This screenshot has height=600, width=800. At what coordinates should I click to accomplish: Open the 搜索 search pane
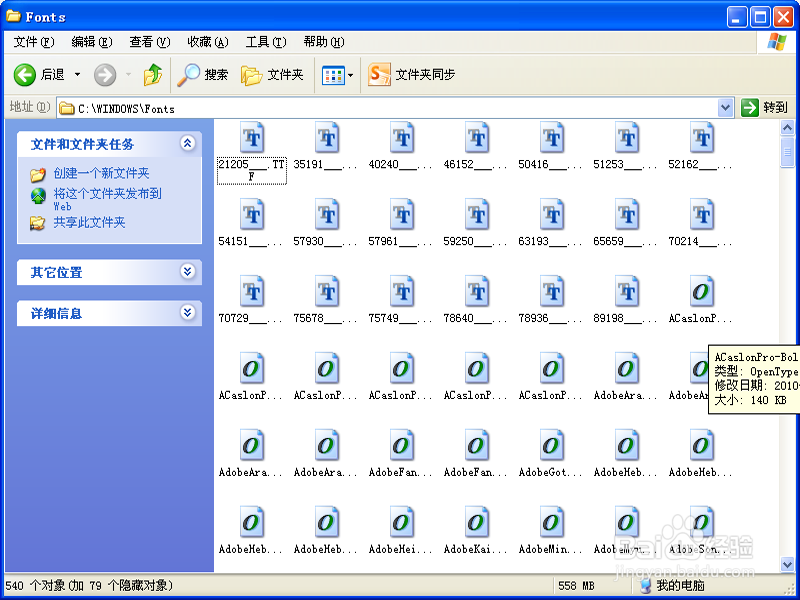coord(203,76)
